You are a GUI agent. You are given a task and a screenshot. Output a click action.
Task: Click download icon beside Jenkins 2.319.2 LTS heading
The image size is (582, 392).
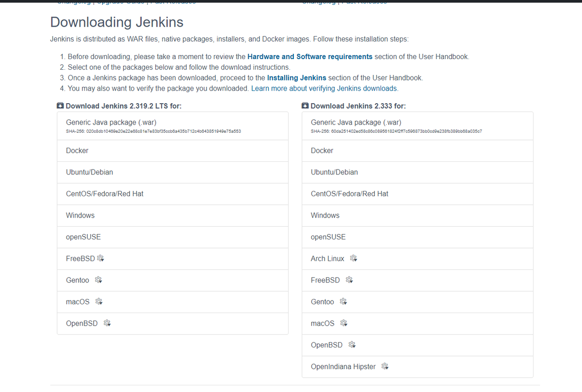pos(60,106)
